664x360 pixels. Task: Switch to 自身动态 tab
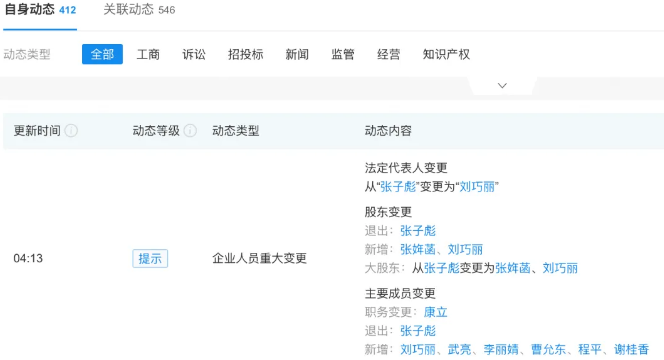click(40, 9)
